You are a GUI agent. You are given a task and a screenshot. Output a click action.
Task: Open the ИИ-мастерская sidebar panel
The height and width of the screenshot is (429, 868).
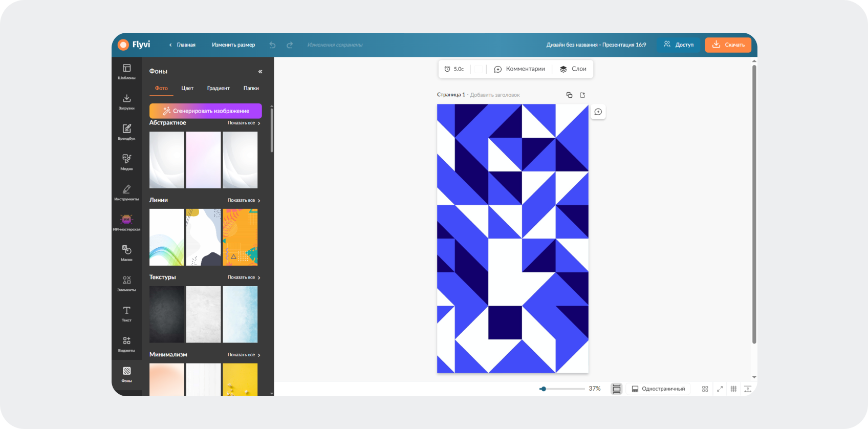[x=126, y=223]
